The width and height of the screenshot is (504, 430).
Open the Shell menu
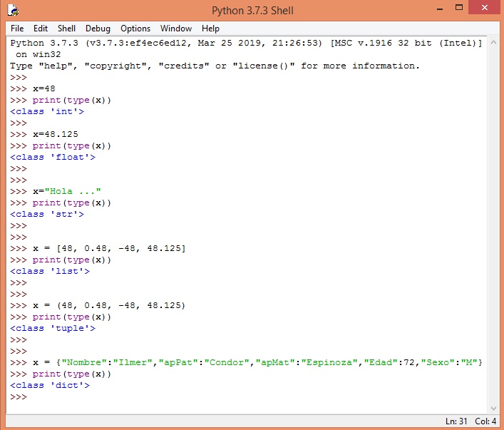66,29
